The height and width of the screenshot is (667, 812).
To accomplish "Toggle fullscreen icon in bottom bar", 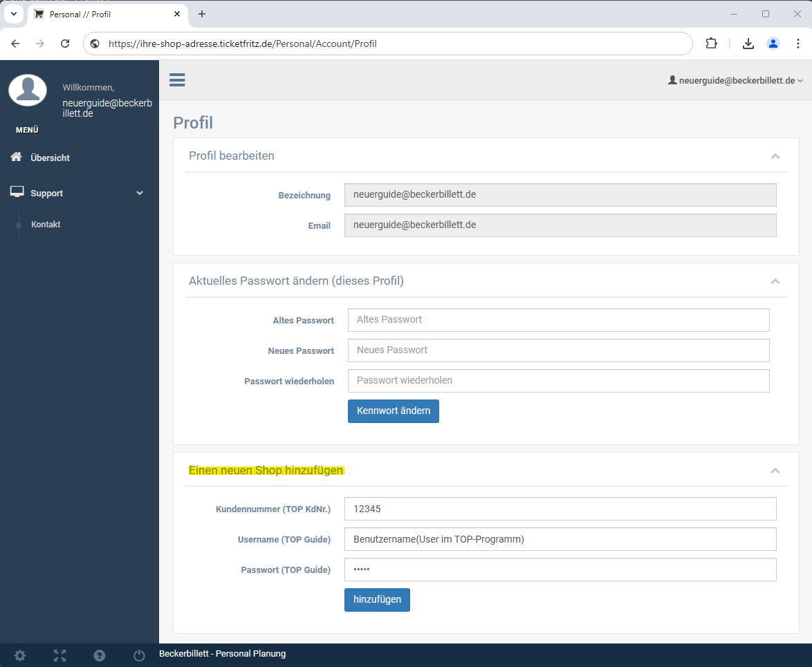I will point(59,656).
